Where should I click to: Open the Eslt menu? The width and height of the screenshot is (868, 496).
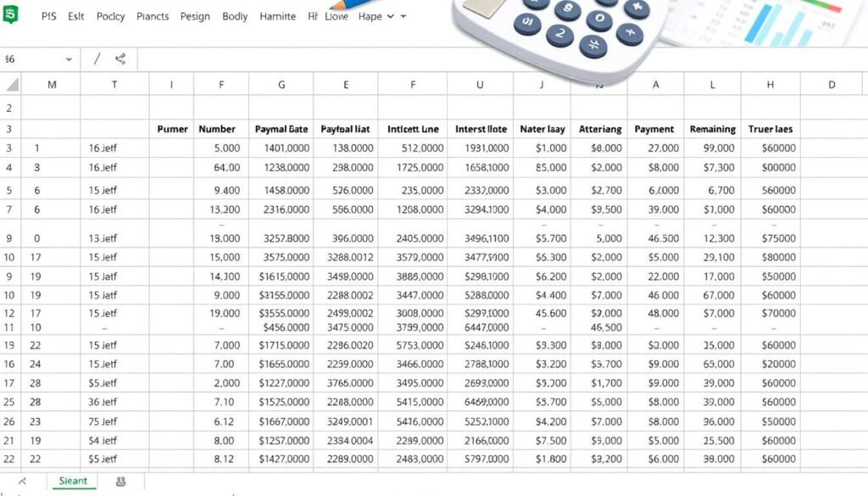75,16
